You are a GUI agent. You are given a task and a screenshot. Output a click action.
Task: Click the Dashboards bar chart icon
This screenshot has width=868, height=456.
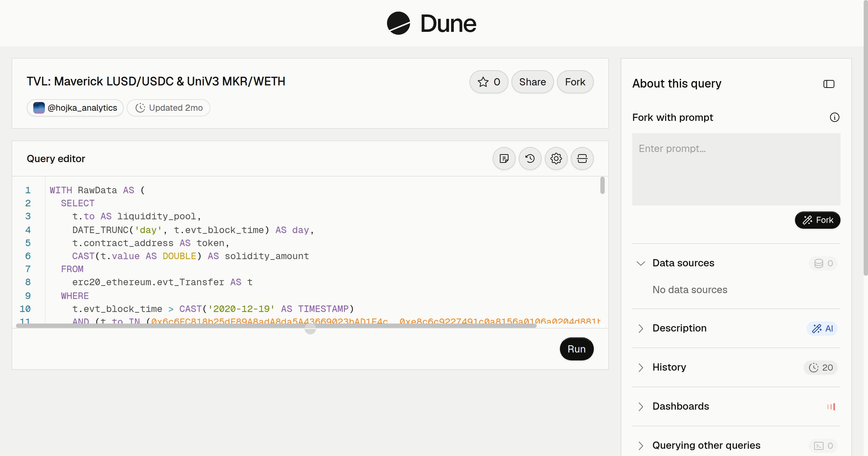pos(831,407)
